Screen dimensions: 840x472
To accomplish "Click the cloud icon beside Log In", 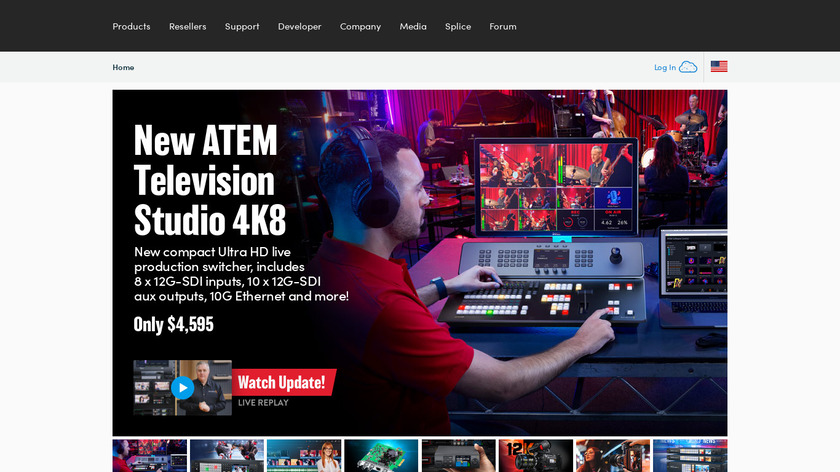I will (x=688, y=67).
